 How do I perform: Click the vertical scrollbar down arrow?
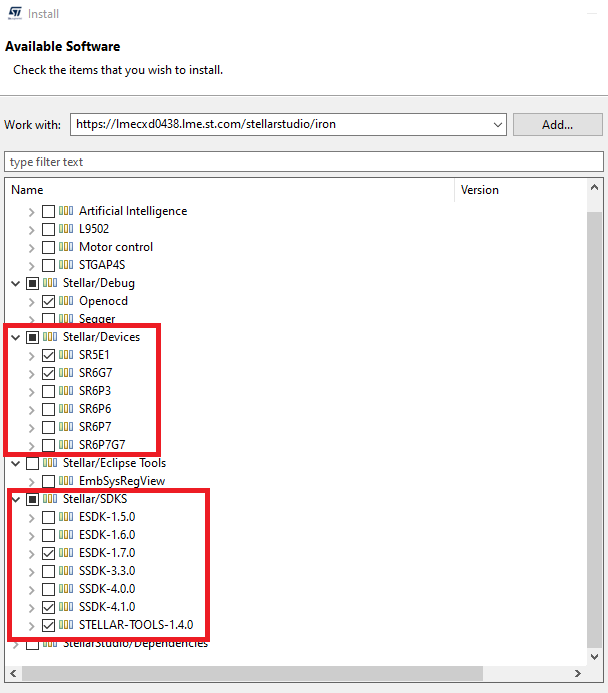coord(594,656)
